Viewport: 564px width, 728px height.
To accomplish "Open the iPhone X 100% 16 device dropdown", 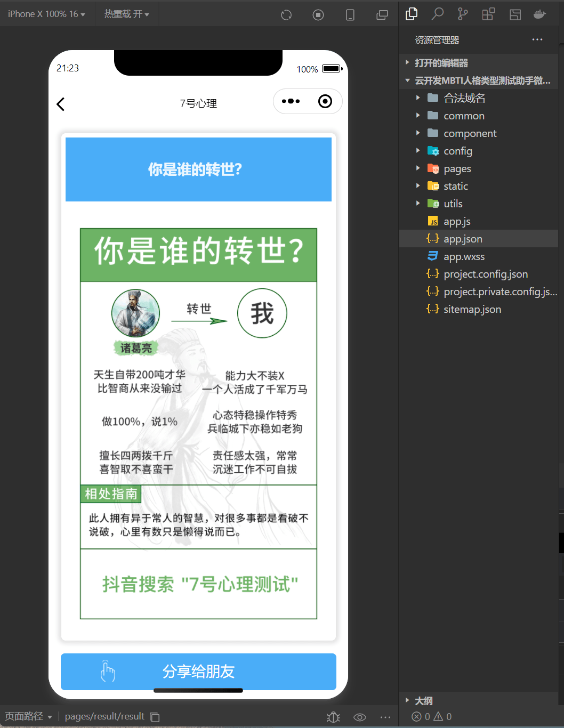I will click(46, 14).
